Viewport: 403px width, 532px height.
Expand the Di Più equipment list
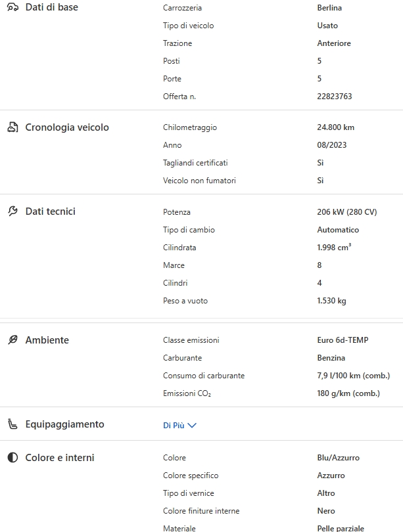point(174,426)
